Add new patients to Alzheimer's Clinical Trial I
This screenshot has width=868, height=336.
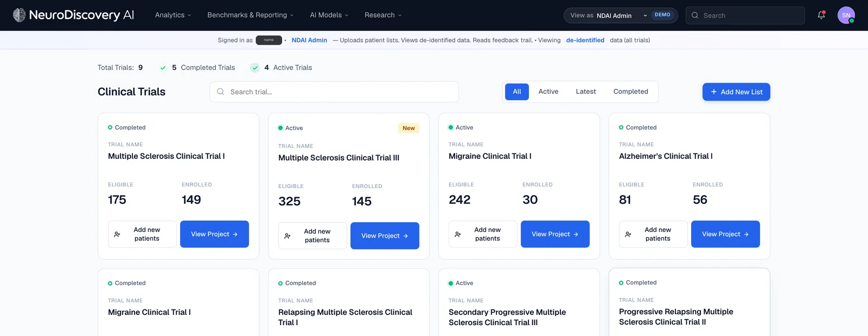653,234
